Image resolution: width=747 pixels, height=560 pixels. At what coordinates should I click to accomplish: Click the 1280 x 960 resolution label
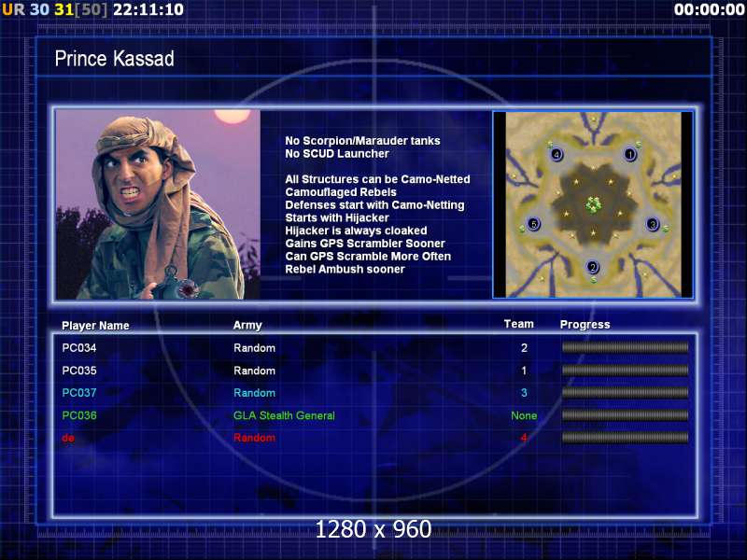[x=373, y=529]
